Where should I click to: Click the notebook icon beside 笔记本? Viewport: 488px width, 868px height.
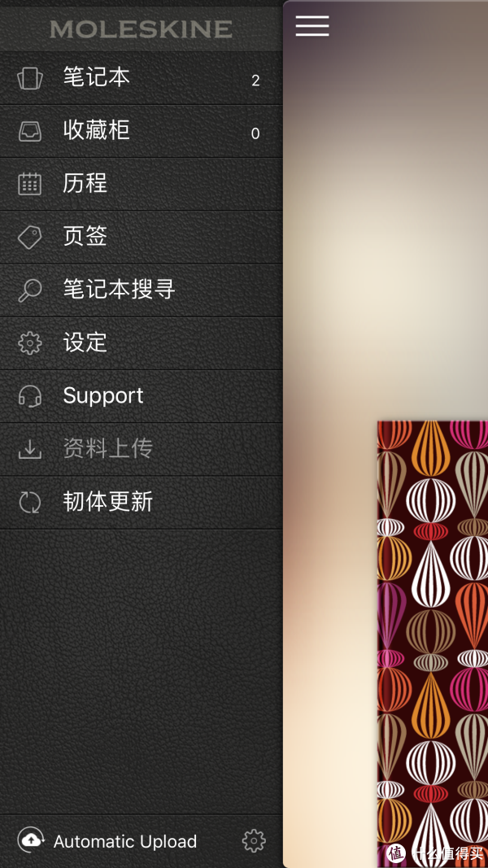(30, 78)
